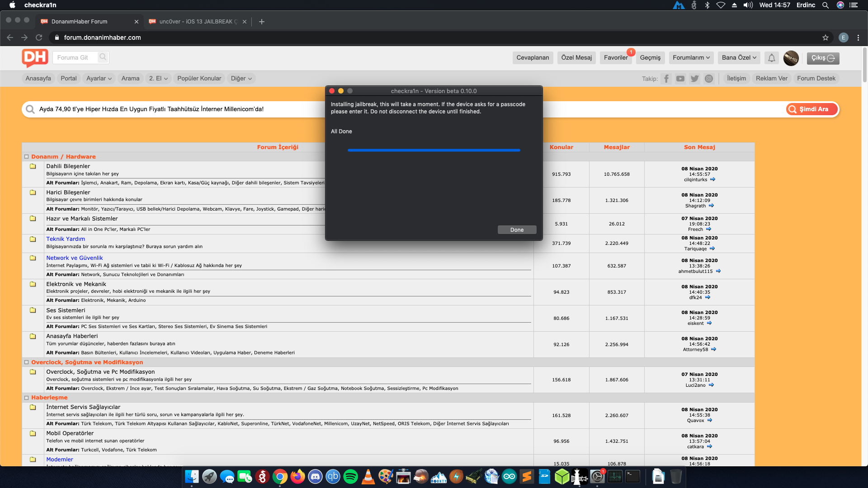This screenshot has width=868, height=488.
Task: Follow DonanımHaber on Facebook icon
Action: click(x=666, y=79)
